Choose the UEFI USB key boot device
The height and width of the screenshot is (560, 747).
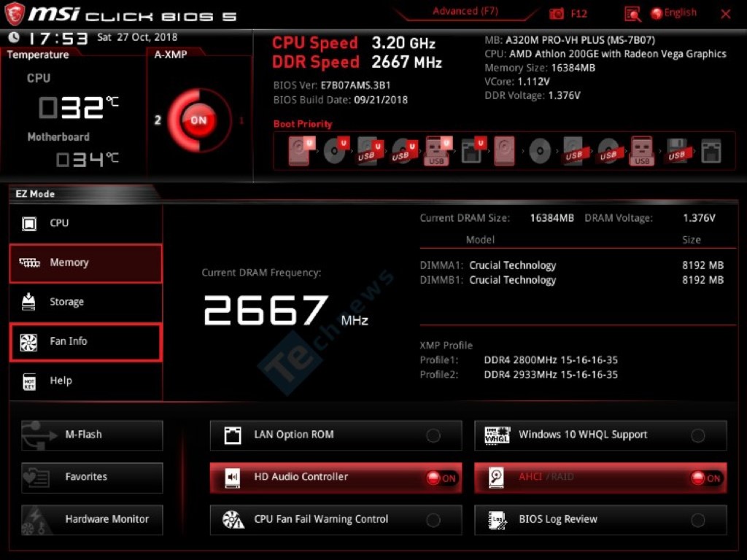[x=438, y=151]
